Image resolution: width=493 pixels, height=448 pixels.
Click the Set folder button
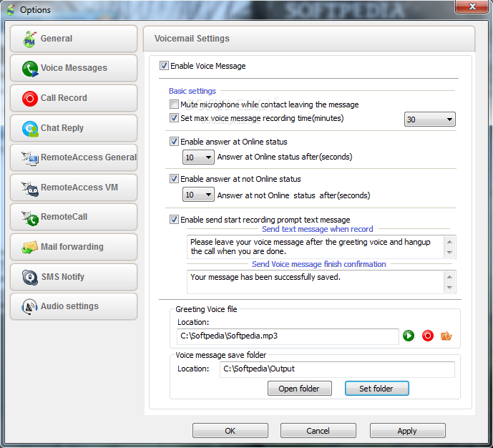376,389
